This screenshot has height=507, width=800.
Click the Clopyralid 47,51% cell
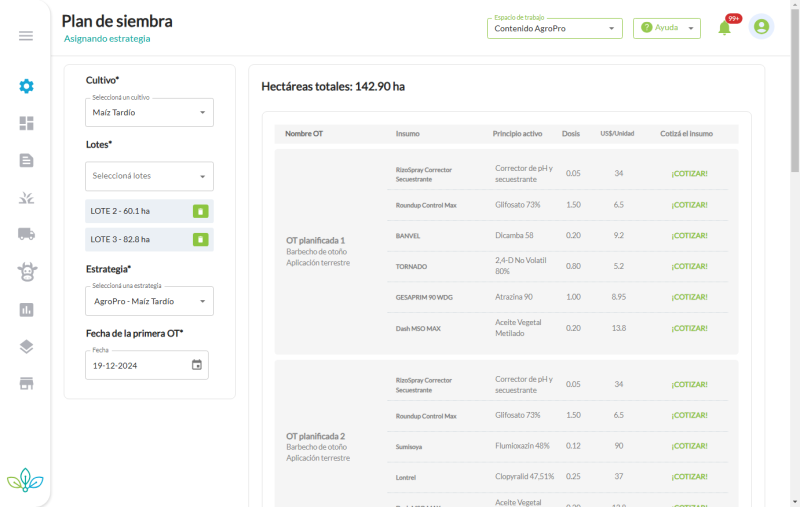524,476
